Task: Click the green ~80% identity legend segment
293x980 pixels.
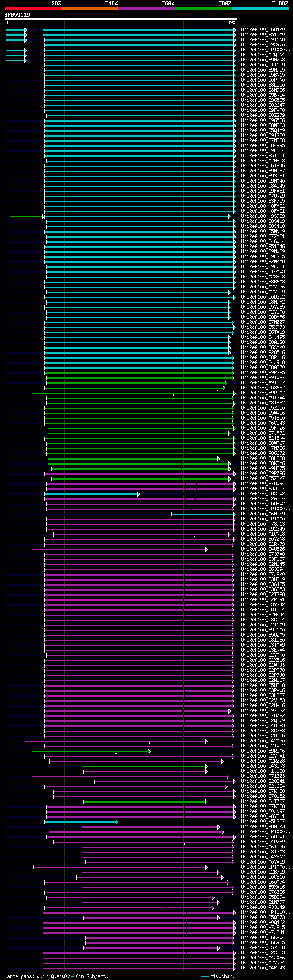Action: click(x=203, y=8)
